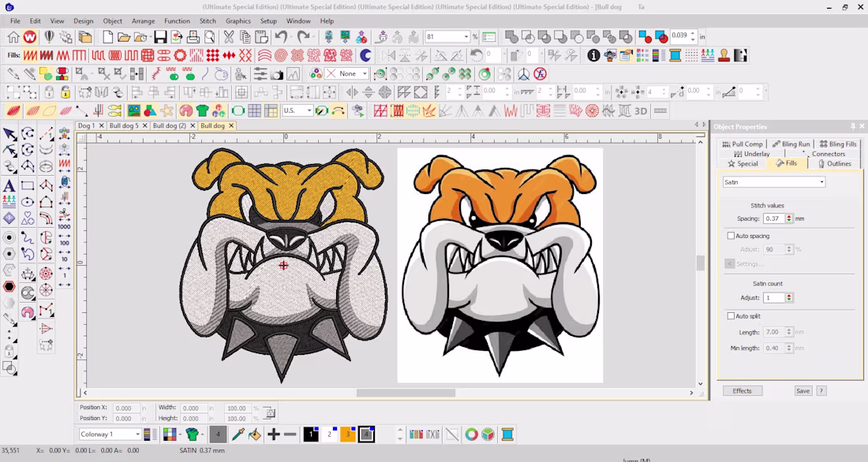This screenshot has height=462, width=868.
Task: Pin the Object Properties panel
Action: click(852, 127)
